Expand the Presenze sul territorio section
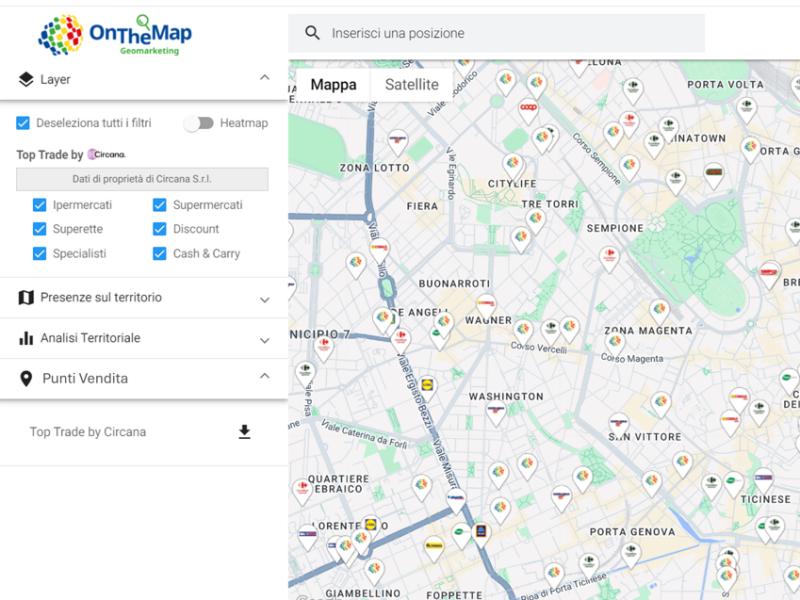The width and height of the screenshot is (800, 600). pyautogui.click(x=265, y=297)
